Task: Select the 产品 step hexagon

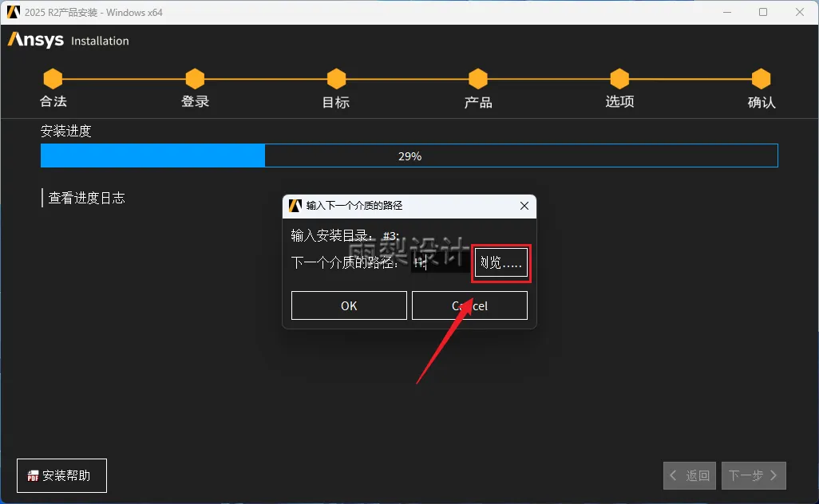Action: (478, 79)
